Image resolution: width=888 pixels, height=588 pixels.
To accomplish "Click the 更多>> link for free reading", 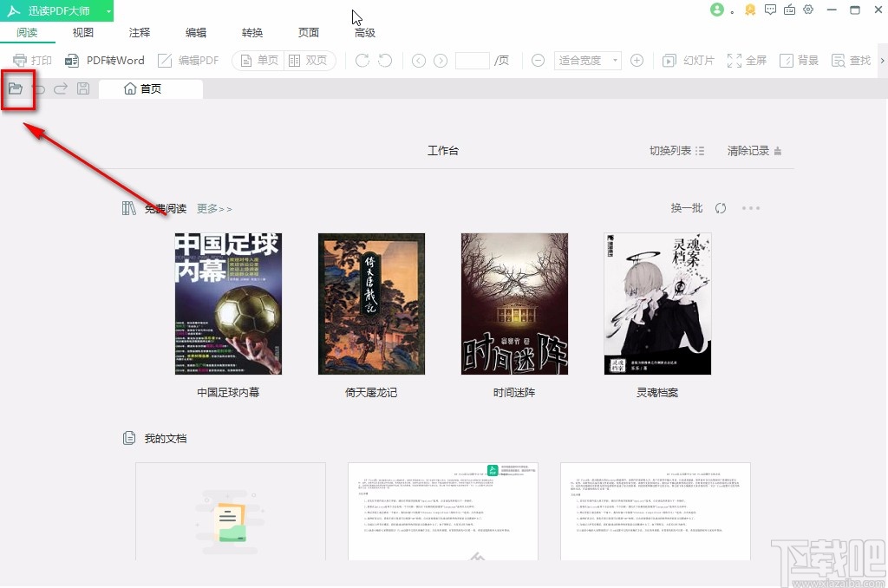I will [x=214, y=209].
